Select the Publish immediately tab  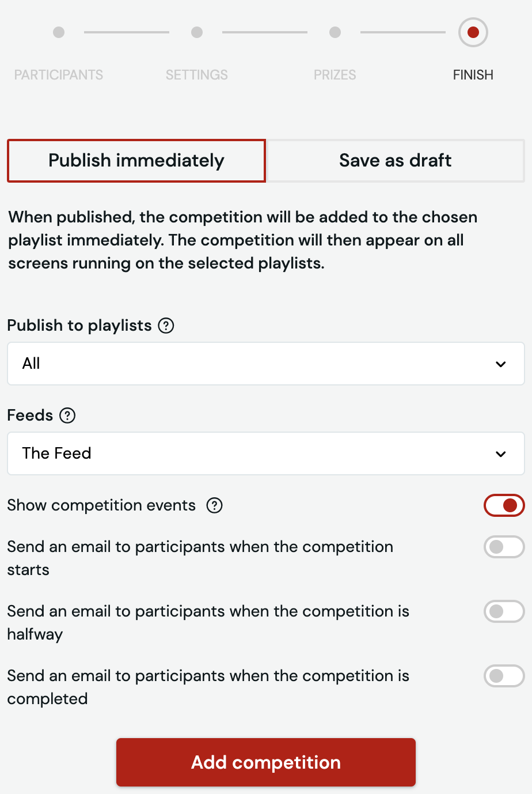[136, 161]
